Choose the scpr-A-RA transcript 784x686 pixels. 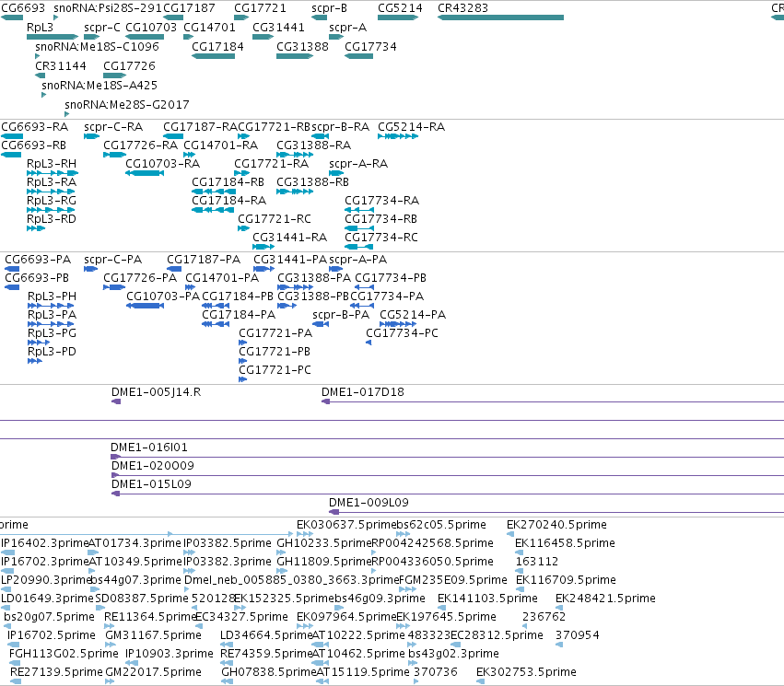click(336, 173)
